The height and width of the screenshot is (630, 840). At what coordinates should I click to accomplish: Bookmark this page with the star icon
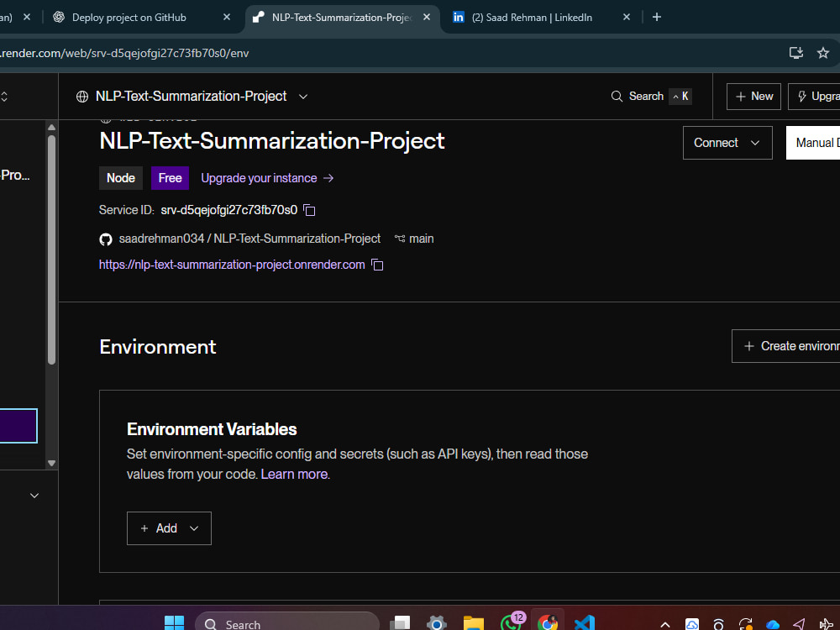[x=823, y=52]
